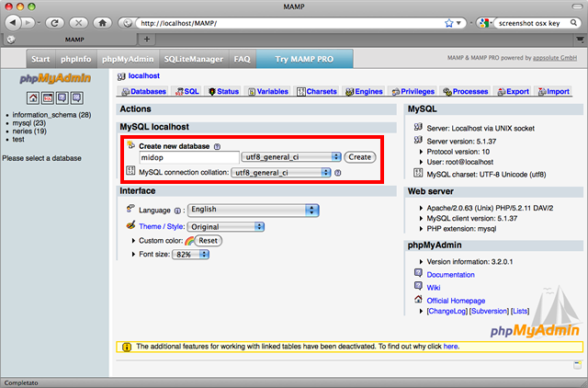Go to browser Home page icon

102,23
